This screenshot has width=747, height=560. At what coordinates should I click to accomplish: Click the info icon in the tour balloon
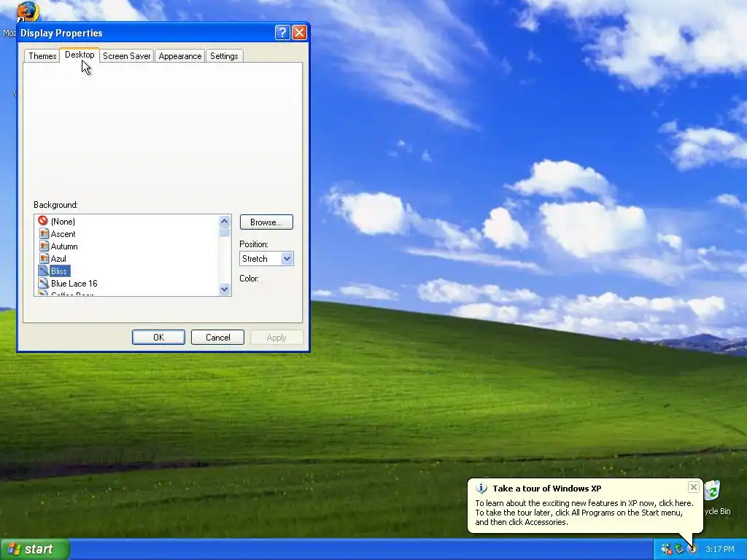(x=481, y=489)
